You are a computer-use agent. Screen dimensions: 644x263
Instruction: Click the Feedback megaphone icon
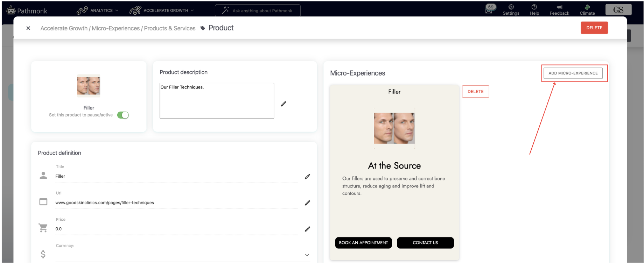click(559, 7)
